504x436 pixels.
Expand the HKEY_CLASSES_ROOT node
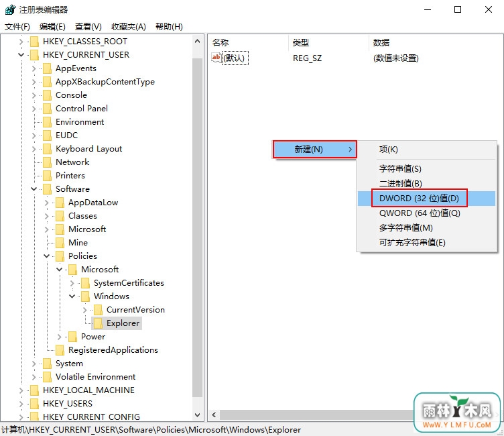pyautogui.click(x=21, y=42)
